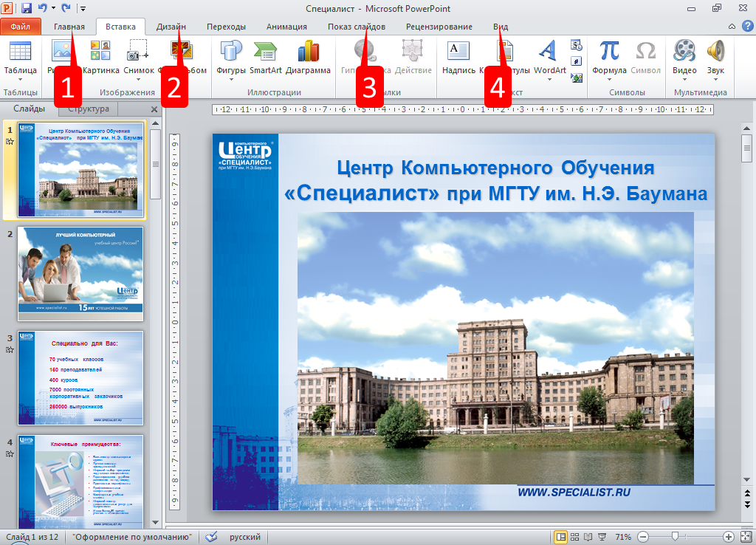This screenshot has height=545, width=756.
Task: Open the Снимок screenshot dropdown
Action: point(139,71)
